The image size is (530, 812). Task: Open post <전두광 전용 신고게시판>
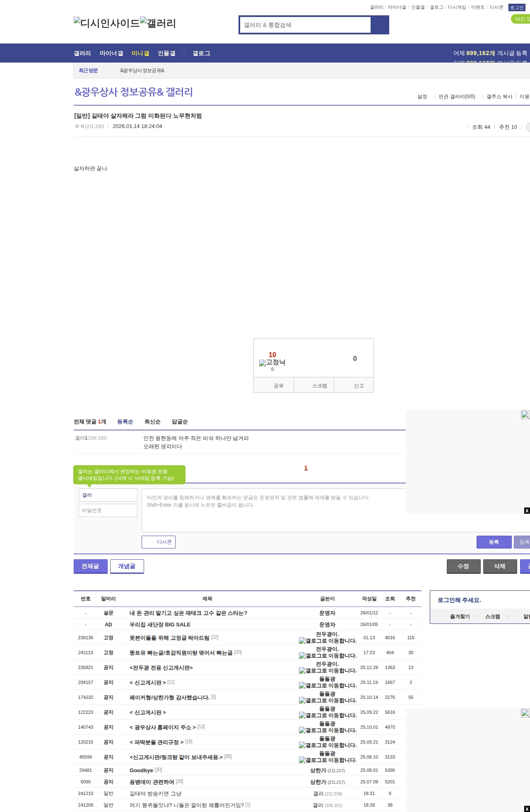(x=161, y=668)
